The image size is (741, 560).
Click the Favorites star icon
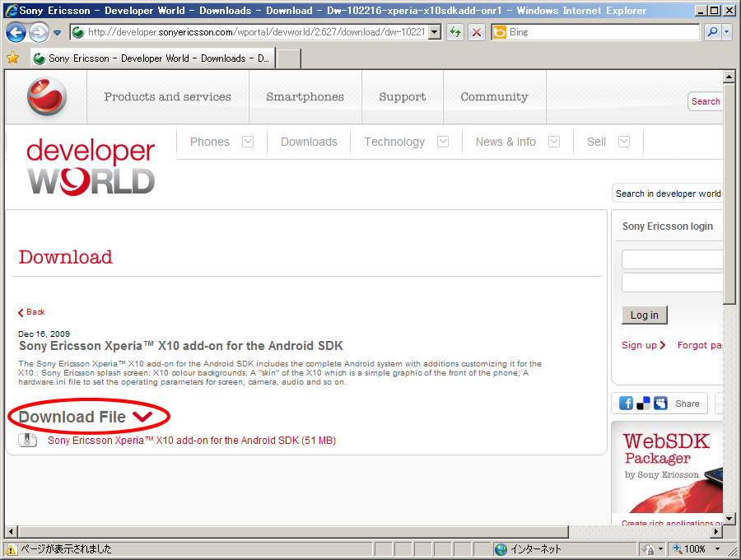[x=12, y=58]
